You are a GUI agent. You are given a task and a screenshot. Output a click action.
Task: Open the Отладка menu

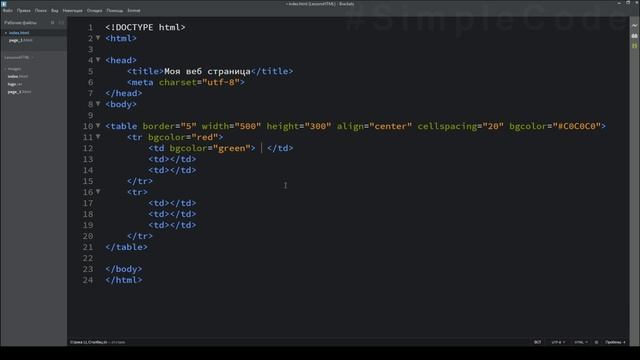click(95, 11)
